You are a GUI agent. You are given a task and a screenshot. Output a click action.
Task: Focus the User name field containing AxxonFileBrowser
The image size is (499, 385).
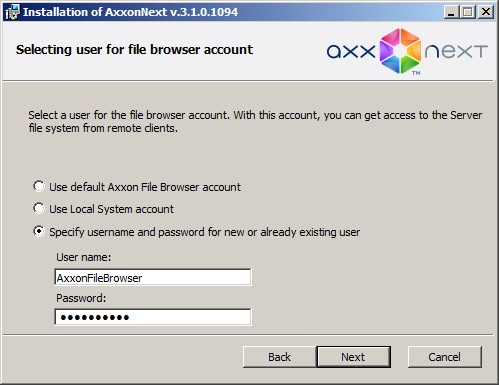coord(153,277)
